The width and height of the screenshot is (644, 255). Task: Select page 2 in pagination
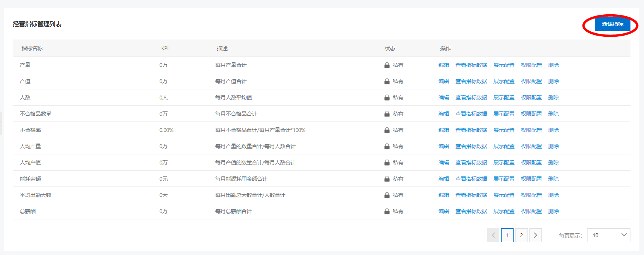point(521,235)
